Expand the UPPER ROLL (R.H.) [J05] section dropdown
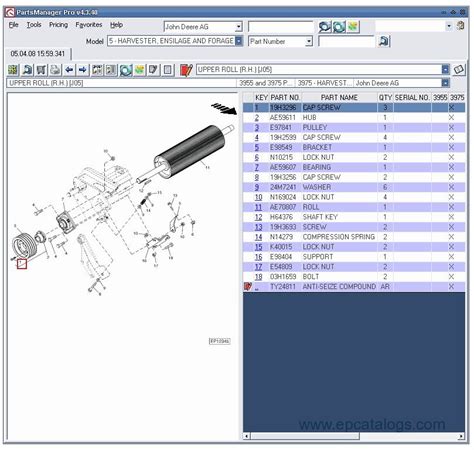 tap(445, 70)
